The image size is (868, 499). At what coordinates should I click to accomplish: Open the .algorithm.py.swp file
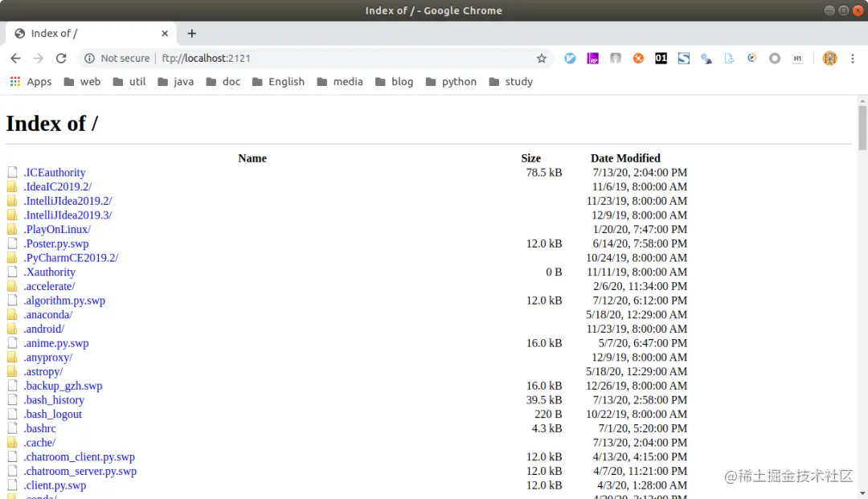64,301
